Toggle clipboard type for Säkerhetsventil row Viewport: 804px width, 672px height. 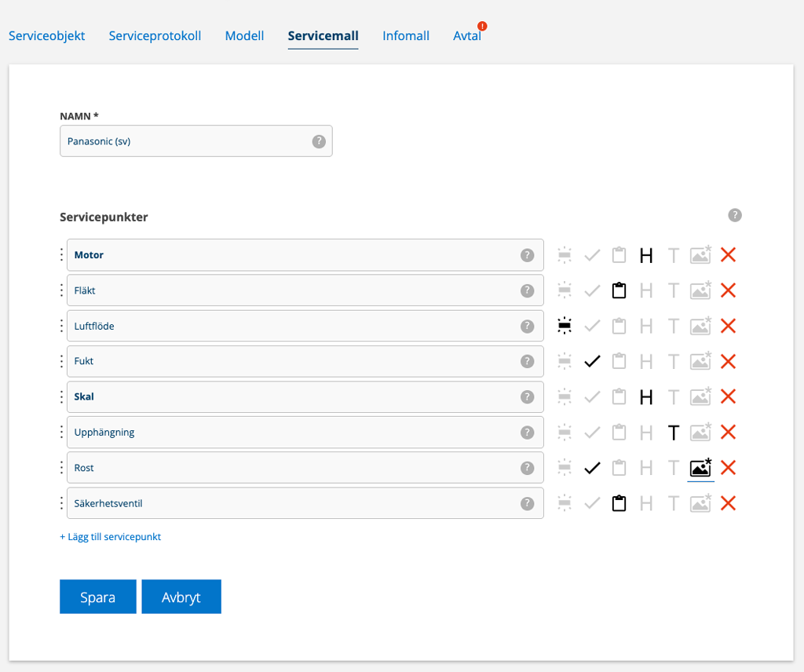(619, 503)
